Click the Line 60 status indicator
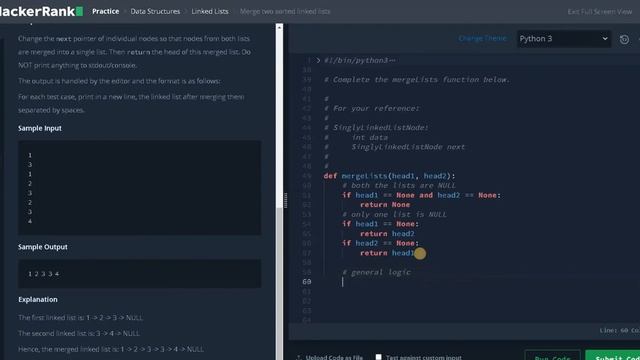The width and height of the screenshot is (640, 360). point(619,331)
